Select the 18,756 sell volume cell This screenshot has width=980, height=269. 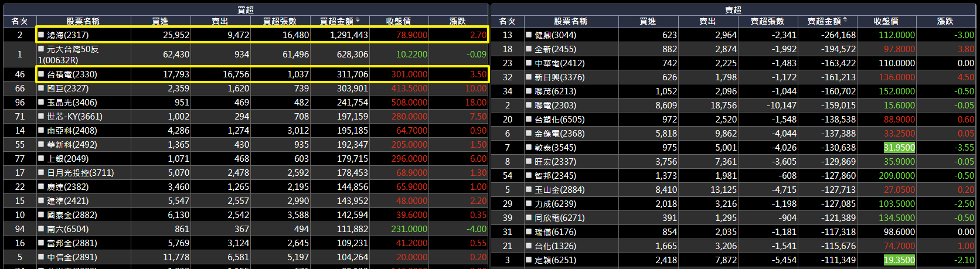pyautogui.click(x=723, y=105)
